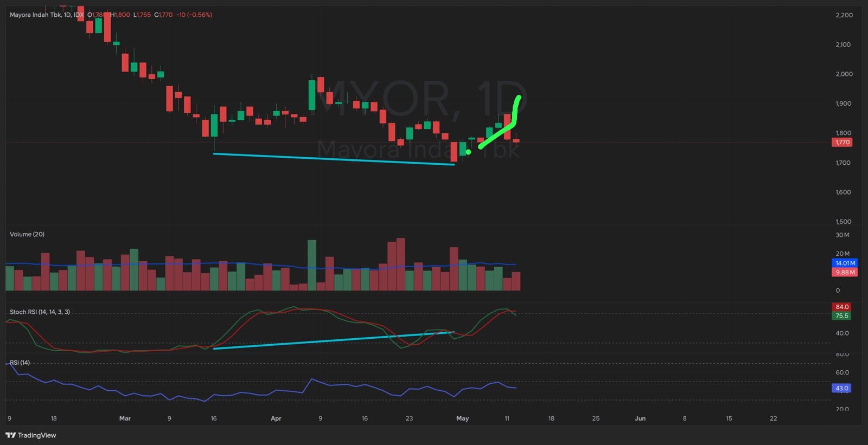Viewport: 868px width, 445px height.
Task: Click the 15 date label on the time axis
Action: pos(729,418)
